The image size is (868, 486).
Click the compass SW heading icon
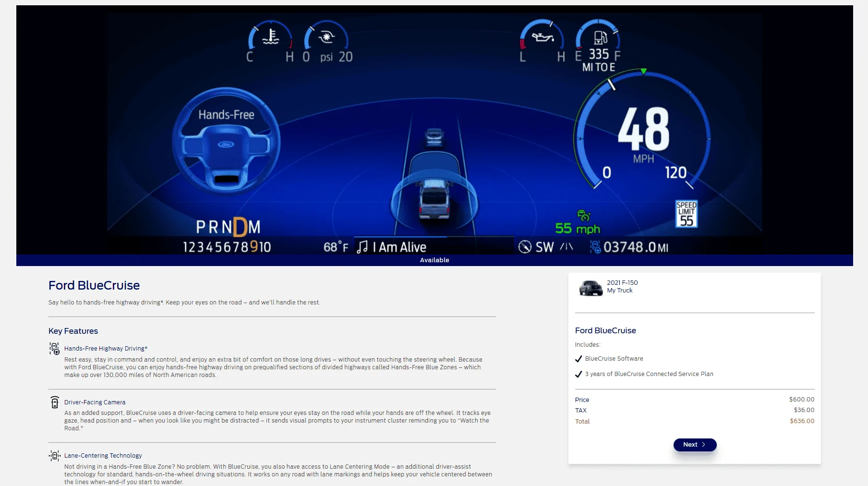[x=525, y=247]
